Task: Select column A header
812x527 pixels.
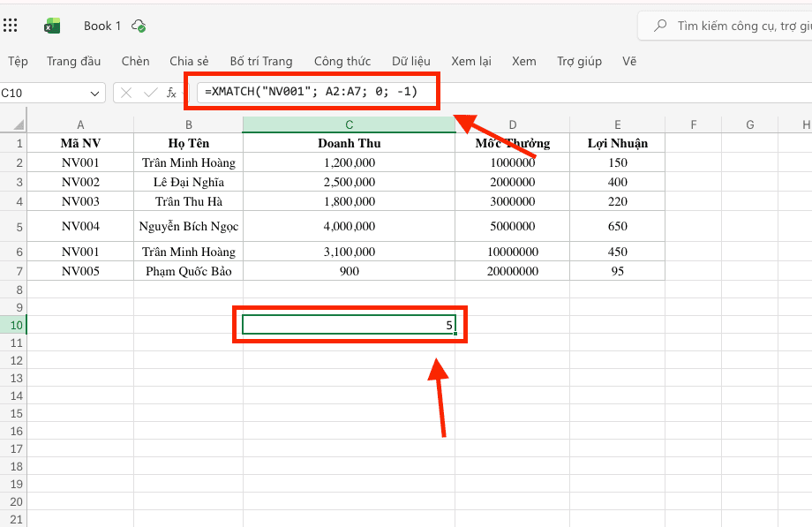Action: (x=80, y=124)
